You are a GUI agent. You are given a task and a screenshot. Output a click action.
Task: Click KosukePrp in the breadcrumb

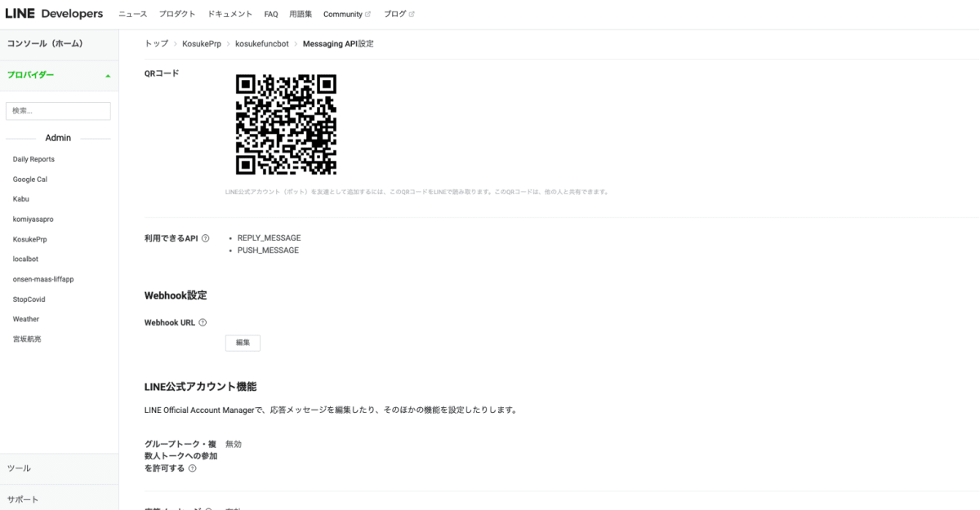click(201, 43)
